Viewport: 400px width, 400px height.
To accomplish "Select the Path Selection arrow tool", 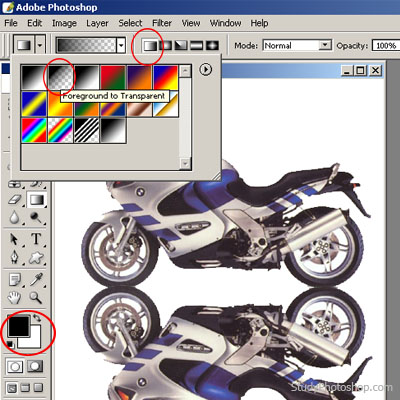I will (x=14, y=239).
